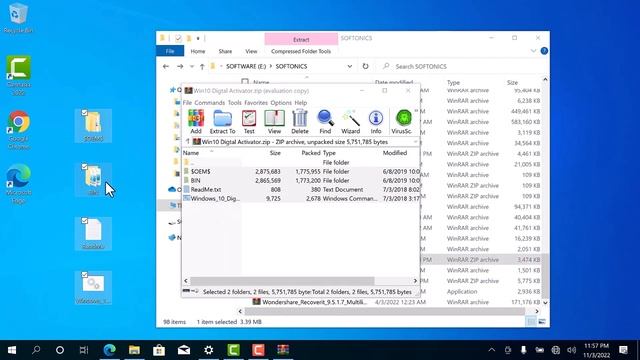Expand the WinRAR toolbar overflow chevron
This screenshot has width=640, height=360.
(416, 111)
